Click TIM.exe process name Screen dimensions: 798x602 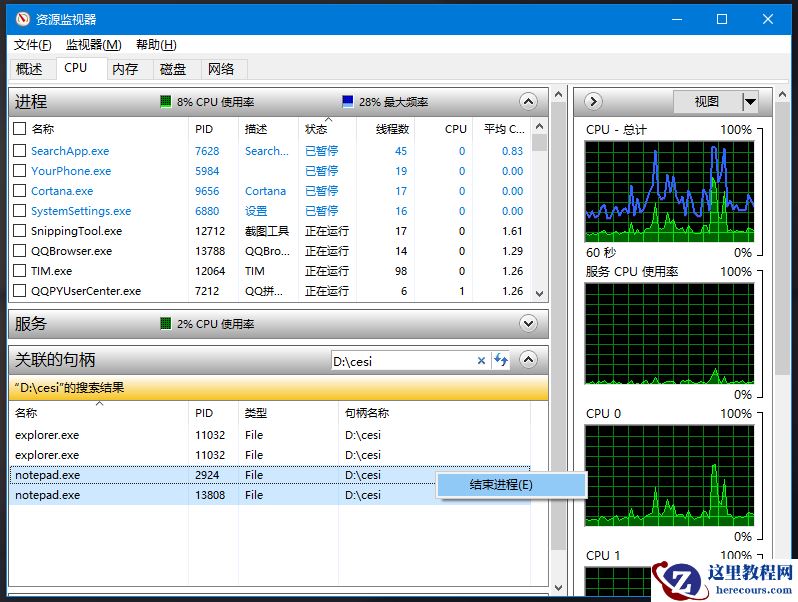coord(51,271)
